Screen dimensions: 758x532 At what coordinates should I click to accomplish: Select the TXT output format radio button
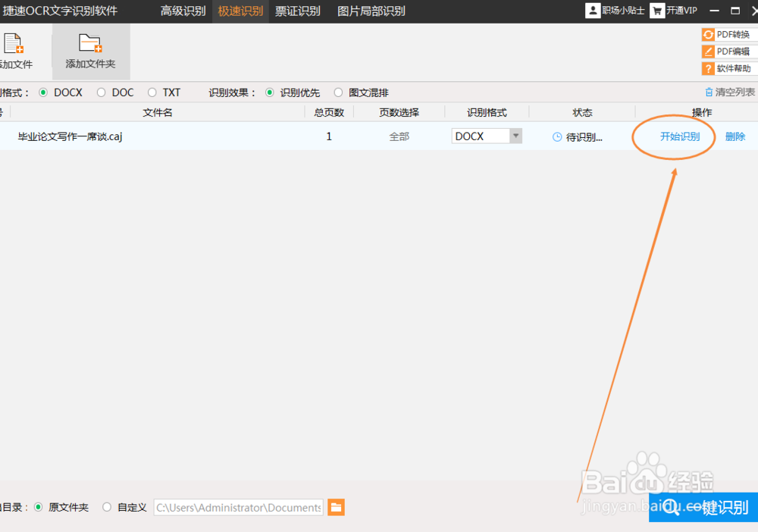(x=151, y=92)
